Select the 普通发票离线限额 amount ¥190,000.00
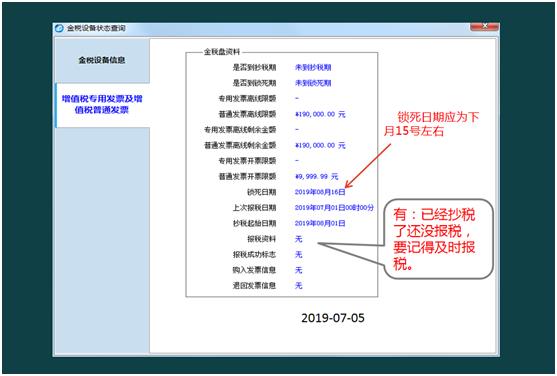Screen dimensions: 557x376 click(x=320, y=114)
